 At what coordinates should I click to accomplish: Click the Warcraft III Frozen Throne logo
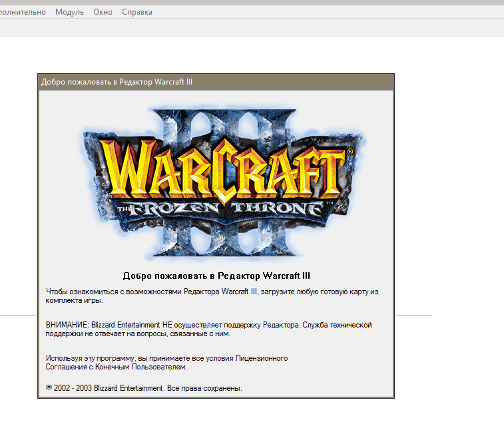click(x=223, y=182)
